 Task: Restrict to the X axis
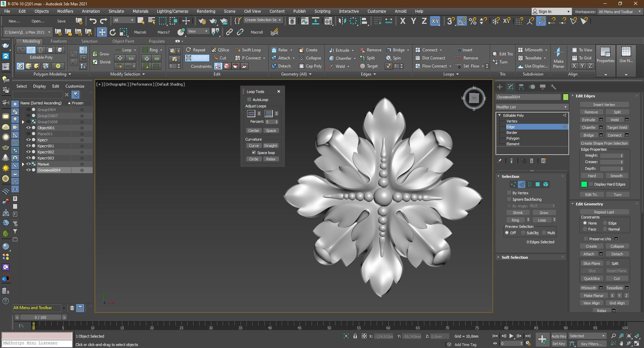[x=403, y=21]
